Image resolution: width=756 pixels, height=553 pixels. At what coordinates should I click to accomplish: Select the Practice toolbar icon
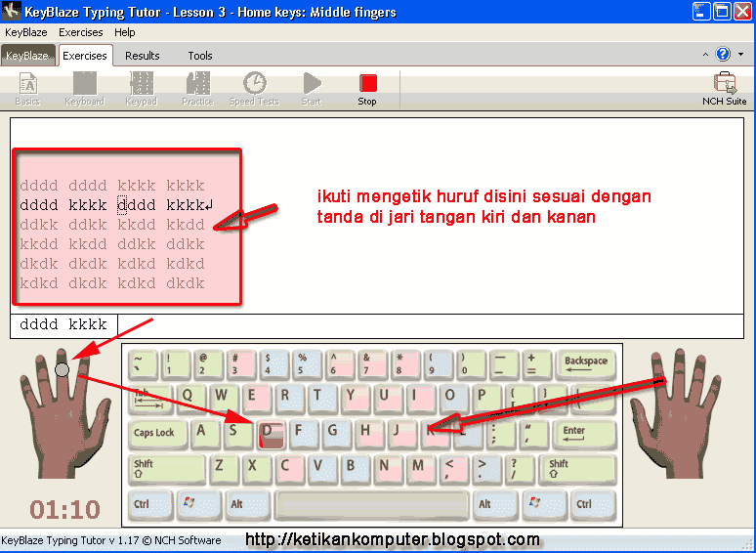coord(197,89)
